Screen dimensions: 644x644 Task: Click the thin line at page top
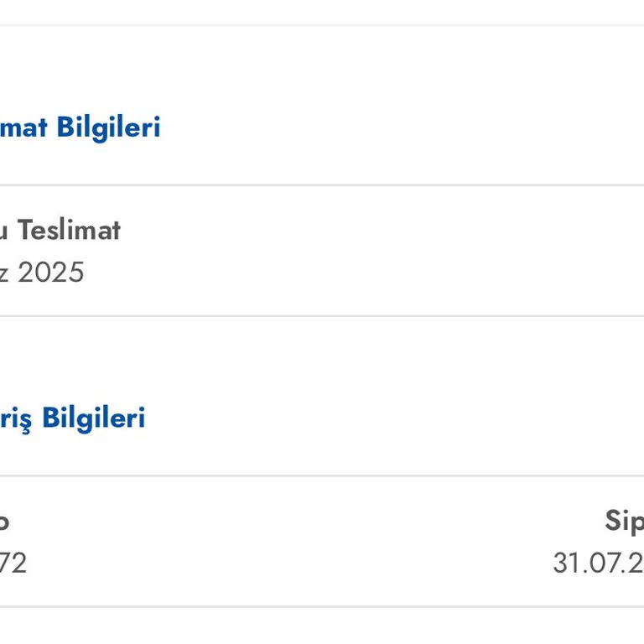click(x=322, y=25)
